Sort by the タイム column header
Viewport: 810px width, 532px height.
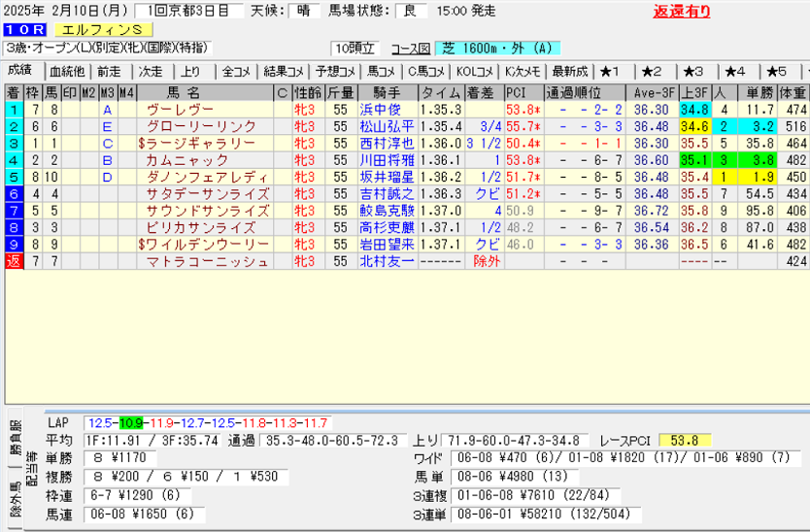[x=441, y=93]
